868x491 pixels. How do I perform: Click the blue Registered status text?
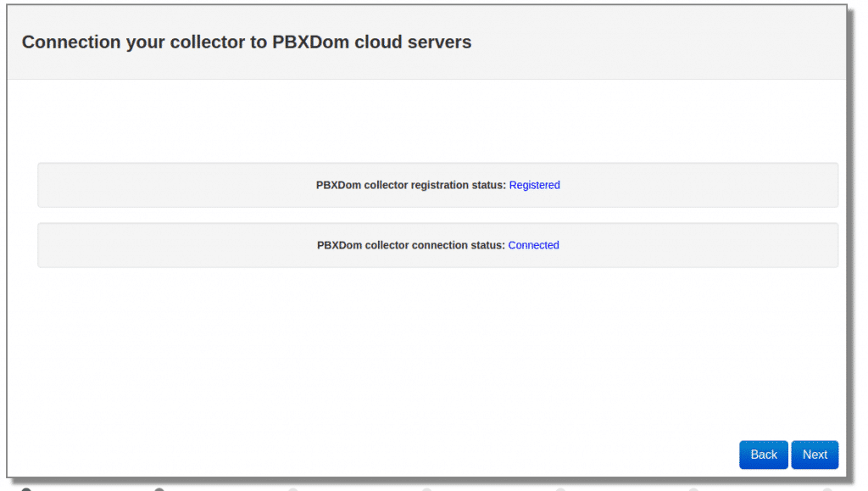(x=534, y=185)
